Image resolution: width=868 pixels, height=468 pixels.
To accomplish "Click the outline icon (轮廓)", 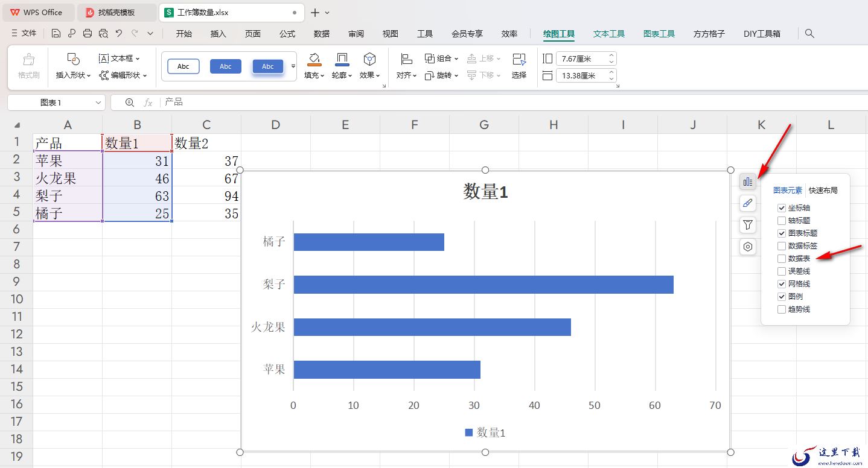I will (x=342, y=59).
